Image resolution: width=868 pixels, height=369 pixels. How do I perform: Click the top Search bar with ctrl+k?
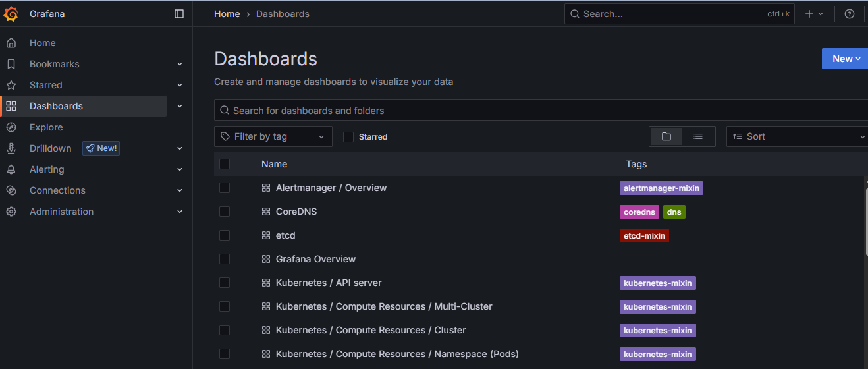680,14
